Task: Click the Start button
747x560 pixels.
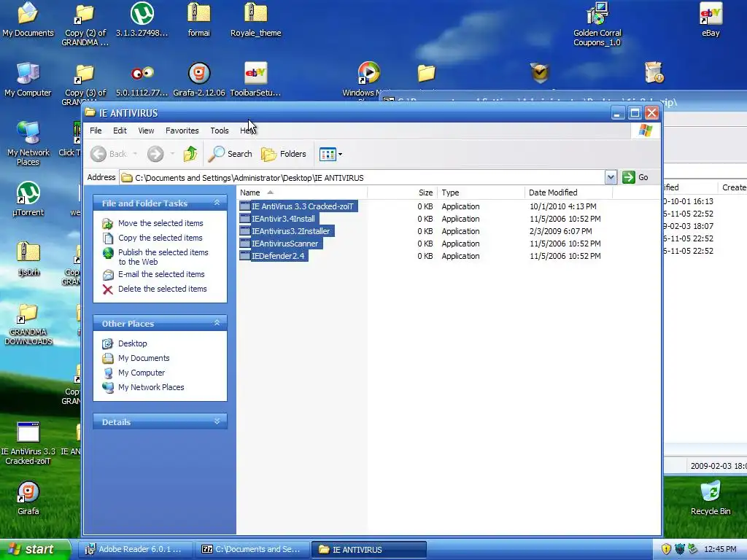Action: tap(35, 549)
